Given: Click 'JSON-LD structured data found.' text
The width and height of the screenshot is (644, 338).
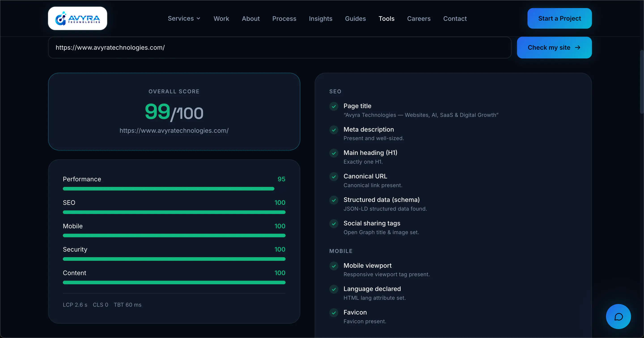Looking at the screenshot, I should (x=385, y=209).
